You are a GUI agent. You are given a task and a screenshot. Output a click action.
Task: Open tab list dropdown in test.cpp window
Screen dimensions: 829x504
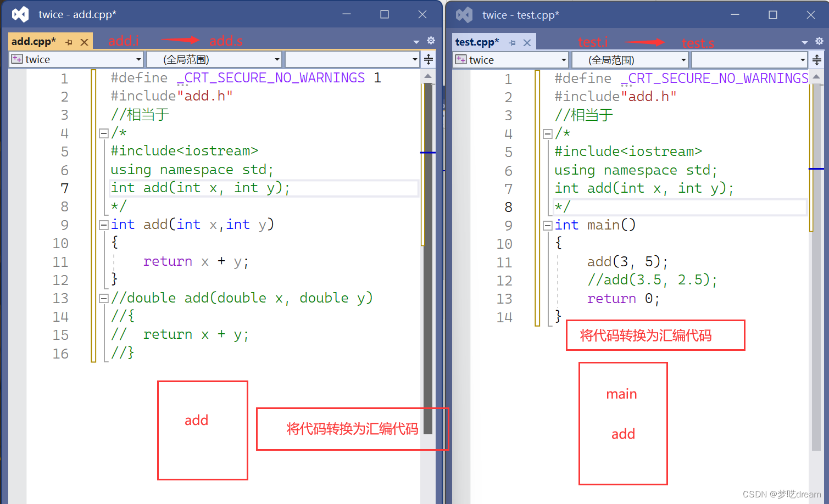(x=805, y=42)
